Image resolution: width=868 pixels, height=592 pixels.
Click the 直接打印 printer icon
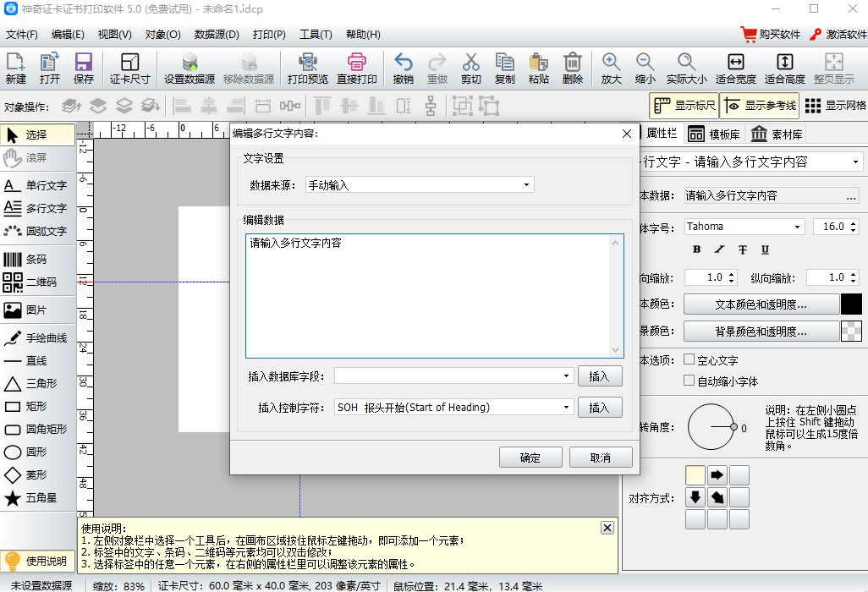click(x=356, y=68)
